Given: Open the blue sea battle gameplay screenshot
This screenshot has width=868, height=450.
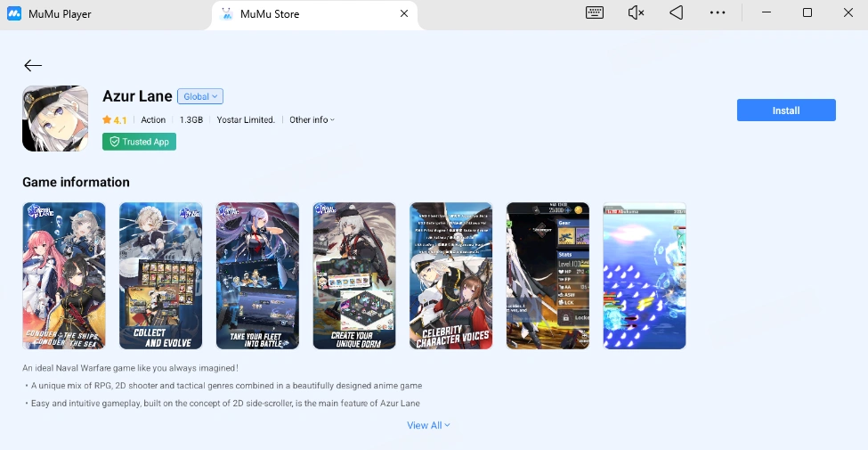Looking at the screenshot, I should click(x=645, y=276).
